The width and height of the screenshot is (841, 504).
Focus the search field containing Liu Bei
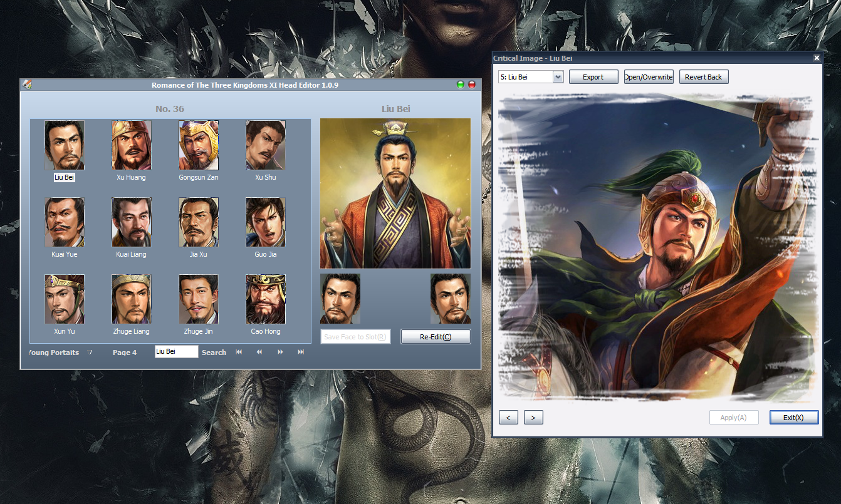pos(177,352)
